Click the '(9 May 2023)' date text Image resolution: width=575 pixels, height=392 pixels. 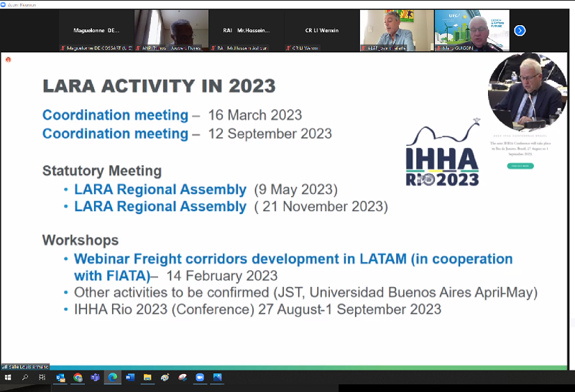click(x=296, y=190)
